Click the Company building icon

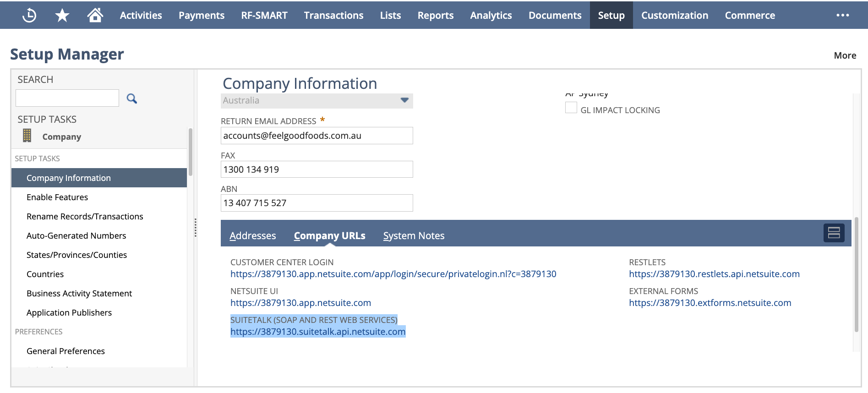click(27, 136)
